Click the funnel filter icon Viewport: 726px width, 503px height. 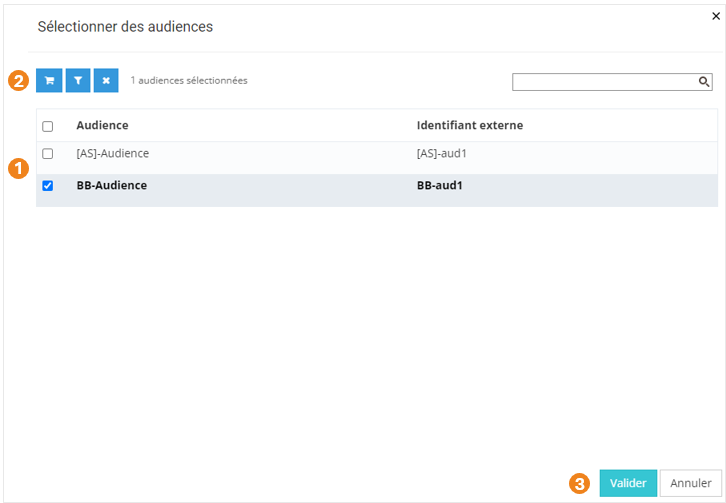[x=78, y=81]
